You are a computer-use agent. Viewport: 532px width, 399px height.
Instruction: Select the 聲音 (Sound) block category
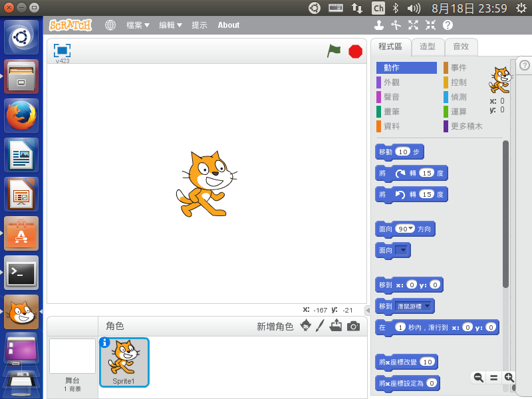click(406, 97)
